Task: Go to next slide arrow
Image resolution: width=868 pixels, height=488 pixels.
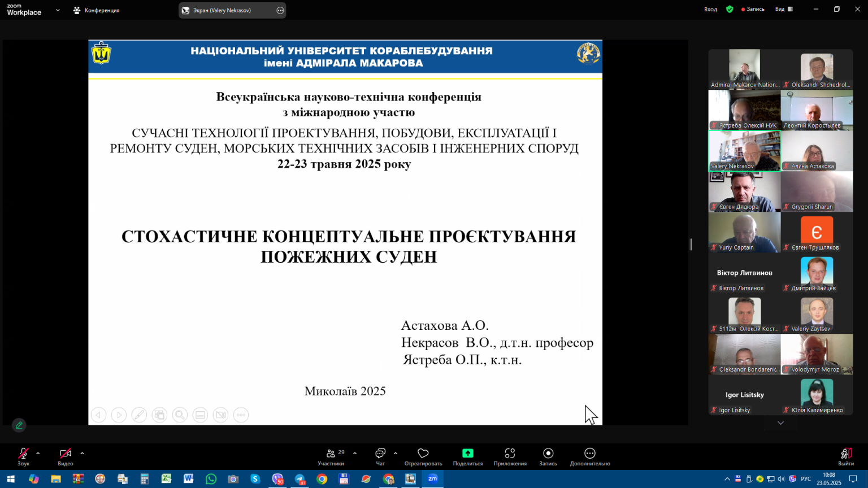Action: (x=119, y=415)
